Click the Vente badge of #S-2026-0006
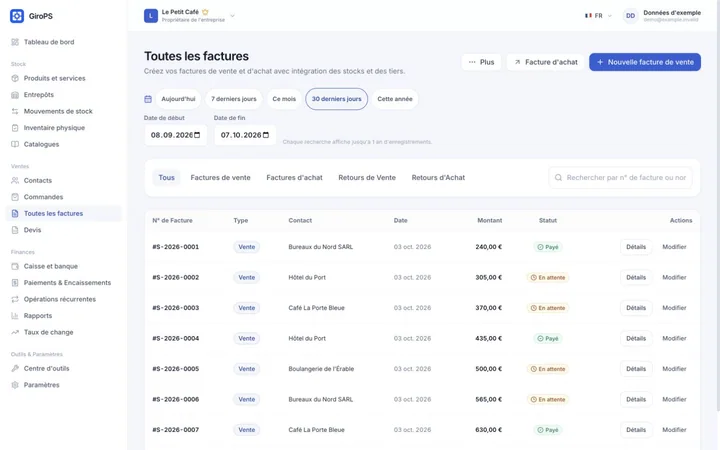Screen dimensions: 720x450 tap(247, 399)
